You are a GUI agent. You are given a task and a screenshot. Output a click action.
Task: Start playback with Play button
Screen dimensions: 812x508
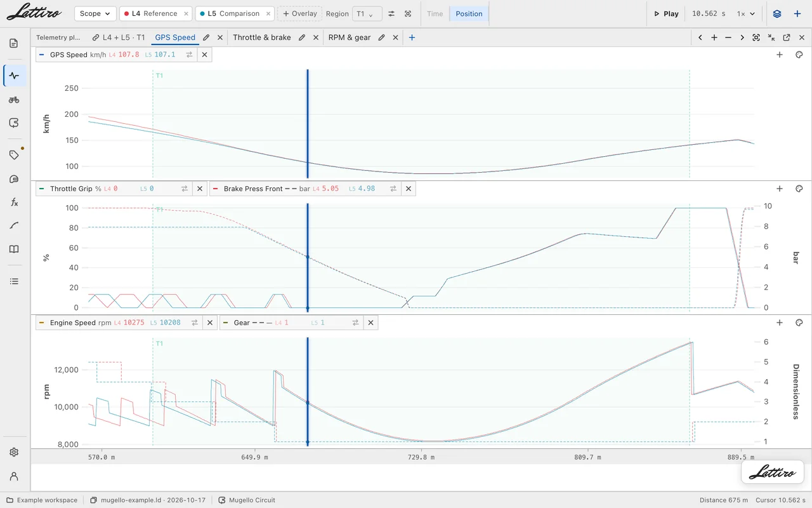tap(666, 13)
